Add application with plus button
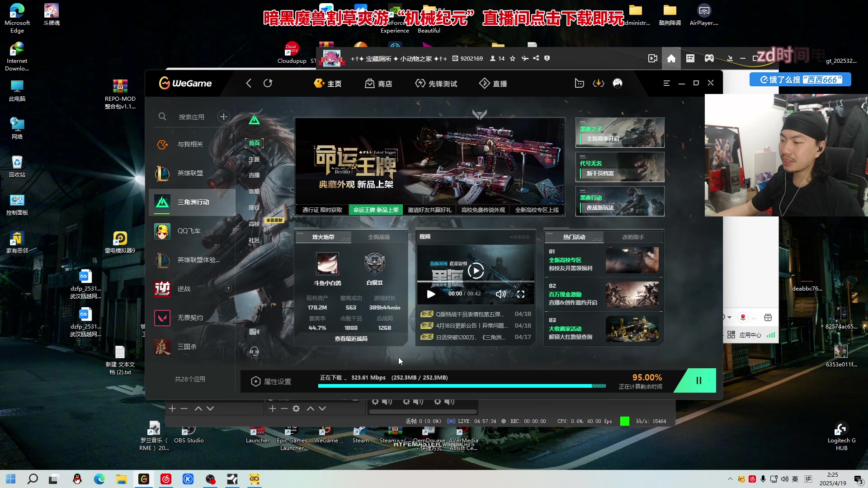The height and width of the screenshot is (488, 868). coord(224,117)
